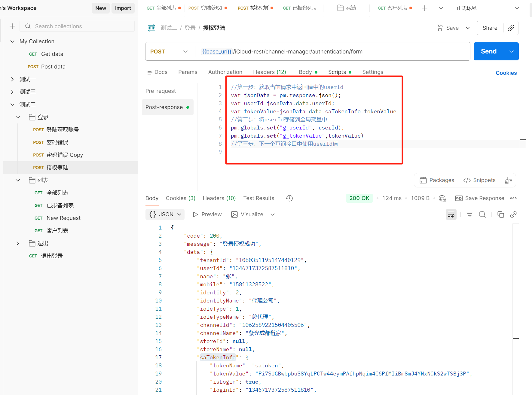Viewport: 532px width, 395px height.
Task: Collapse My Collection
Action: [12, 41]
